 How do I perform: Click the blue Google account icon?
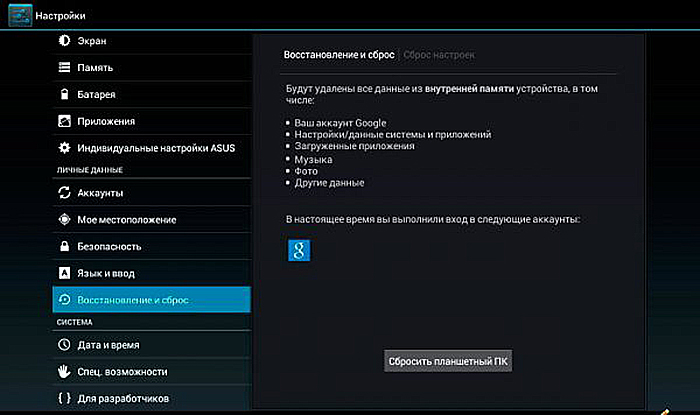(299, 250)
